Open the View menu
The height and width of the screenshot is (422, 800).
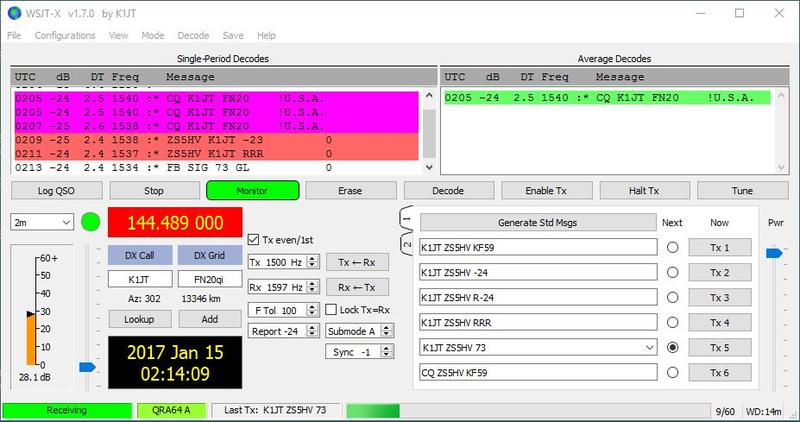point(118,35)
